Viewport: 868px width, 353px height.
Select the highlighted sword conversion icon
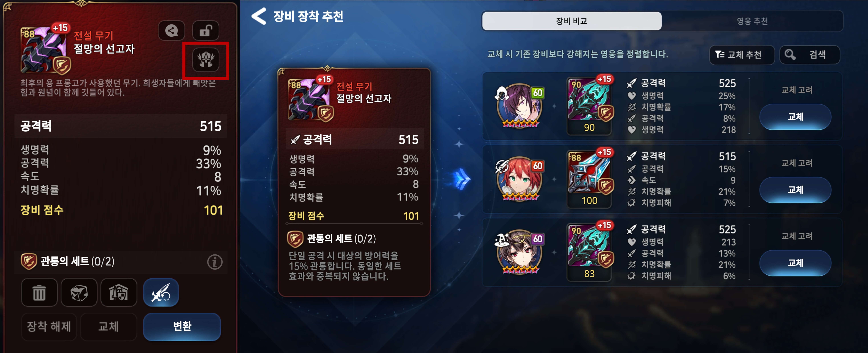(161, 292)
